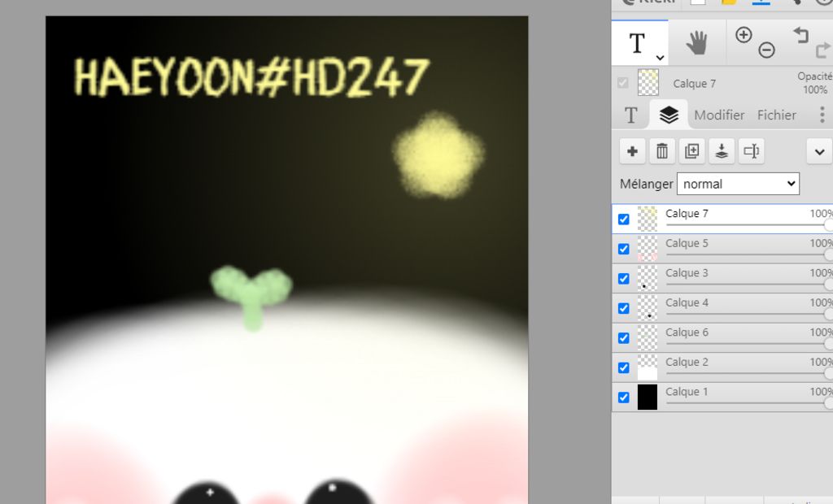This screenshot has height=504, width=833.
Task: Open the three-dot more options menu
Action: click(822, 115)
